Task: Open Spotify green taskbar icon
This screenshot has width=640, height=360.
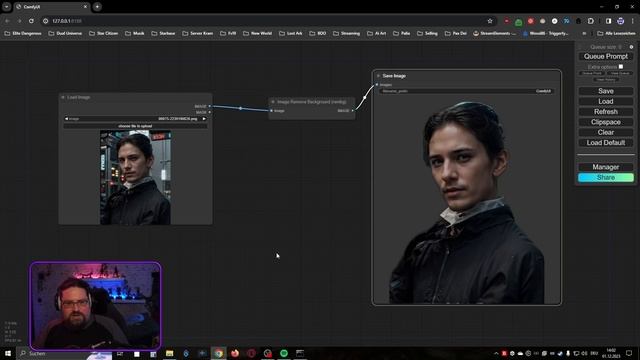Action: (284, 353)
